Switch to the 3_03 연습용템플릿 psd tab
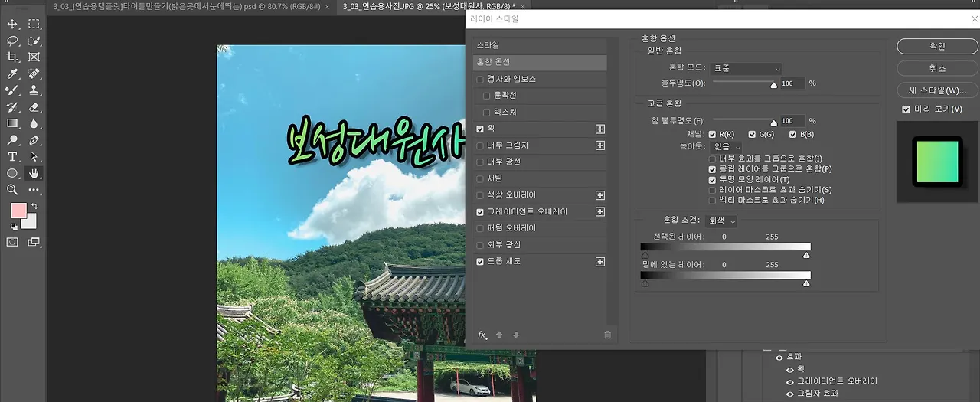Screen dimensions: 980x402 click(x=188, y=6)
